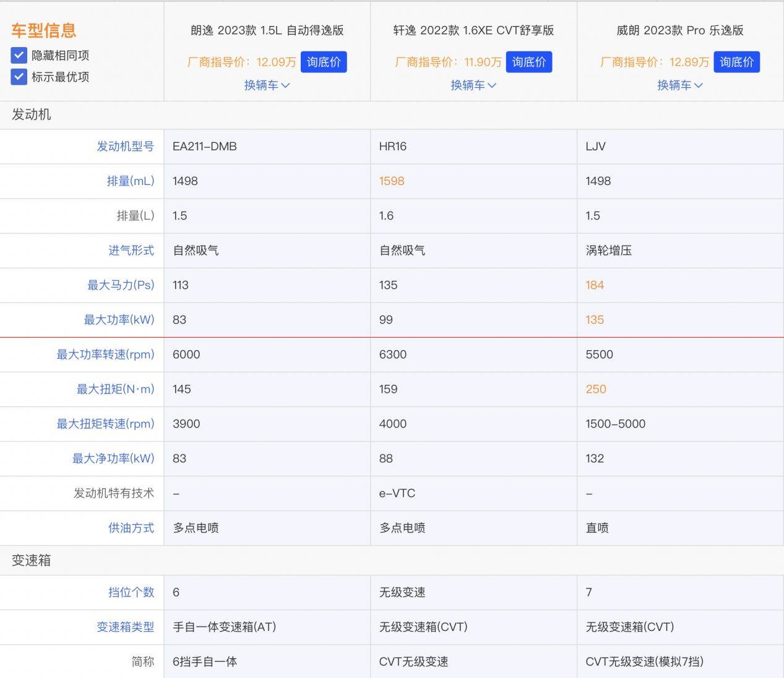
Task: Open 换辆车 dropdown under 轩逸
Action: pyautogui.click(x=473, y=85)
